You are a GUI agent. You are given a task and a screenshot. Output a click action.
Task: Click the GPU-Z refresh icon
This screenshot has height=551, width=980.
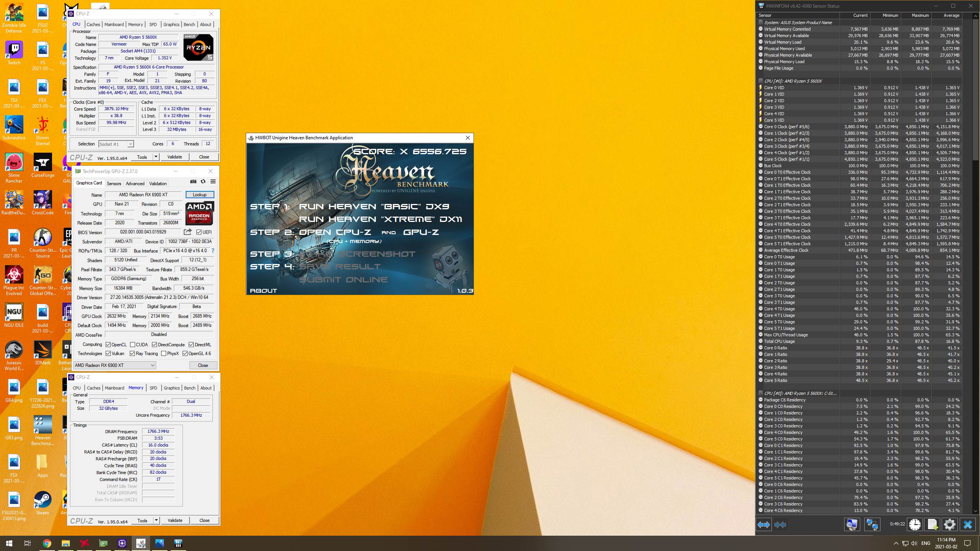(203, 182)
